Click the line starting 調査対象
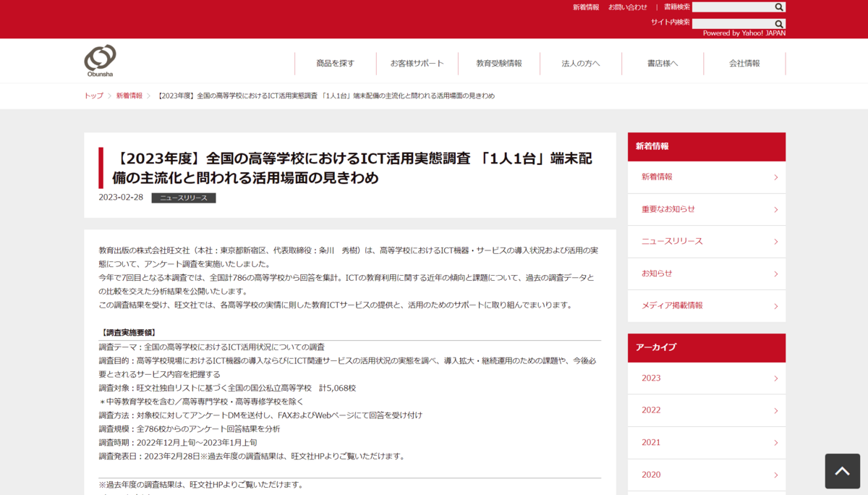This screenshot has width=868, height=495. 227,388
